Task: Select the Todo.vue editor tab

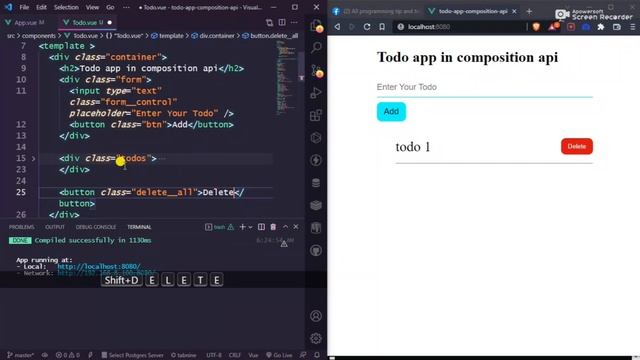Action: [x=87, y=22]
